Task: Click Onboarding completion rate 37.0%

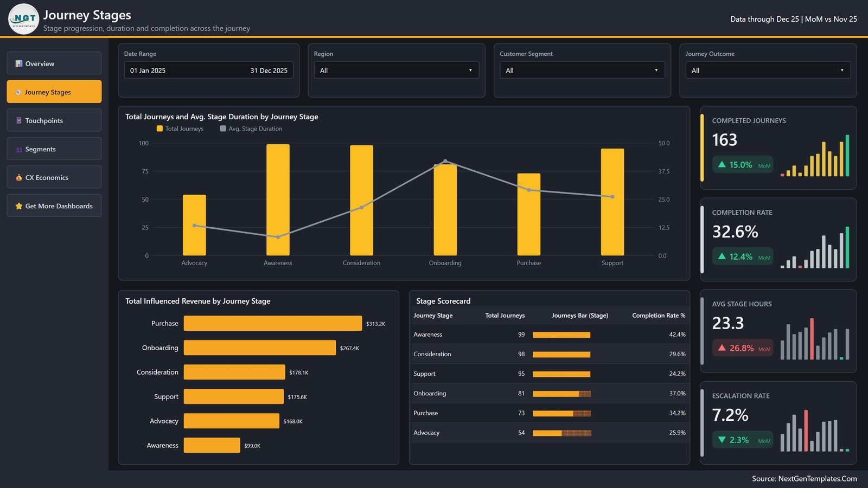Action: click(x=677, y=393)
